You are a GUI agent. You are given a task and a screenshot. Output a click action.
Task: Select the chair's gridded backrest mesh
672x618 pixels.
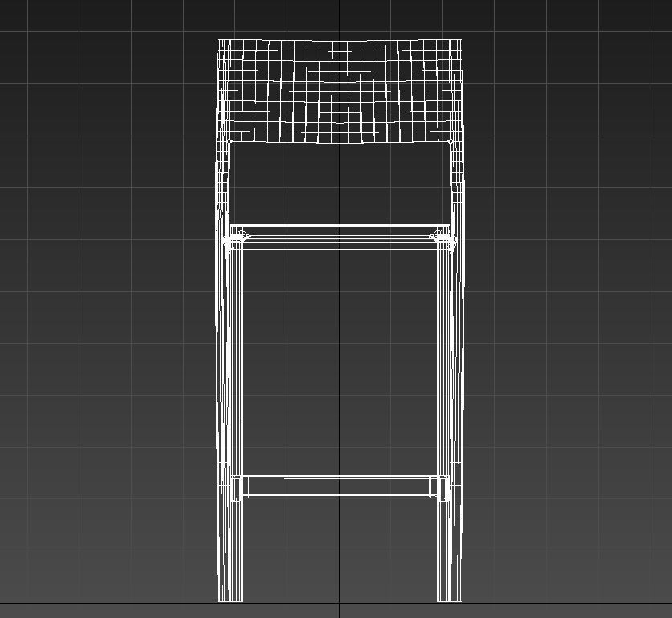340,91
